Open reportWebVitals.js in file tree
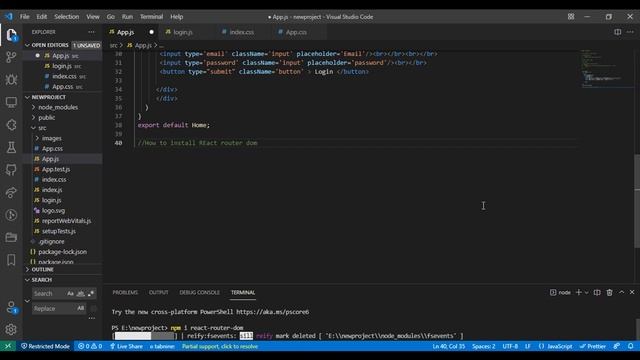640x360 pixels. (67, 221)
